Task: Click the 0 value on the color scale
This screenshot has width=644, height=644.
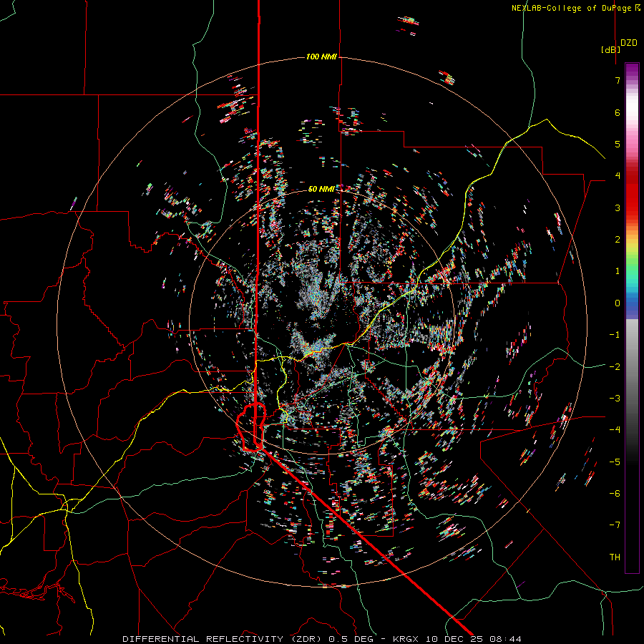Action: [618, 303]
